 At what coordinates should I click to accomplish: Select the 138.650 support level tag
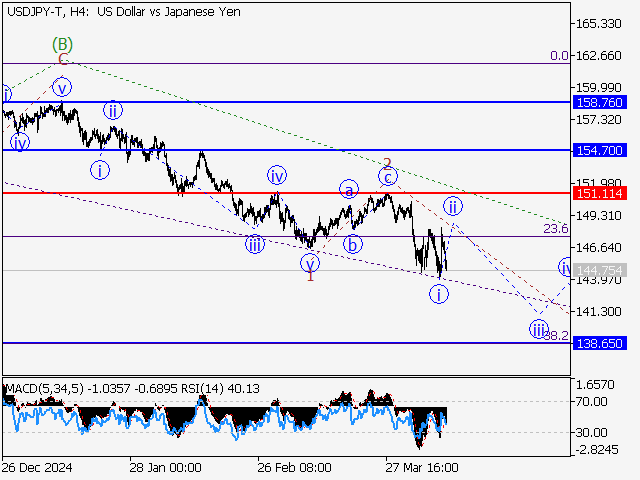pos(600,342)
